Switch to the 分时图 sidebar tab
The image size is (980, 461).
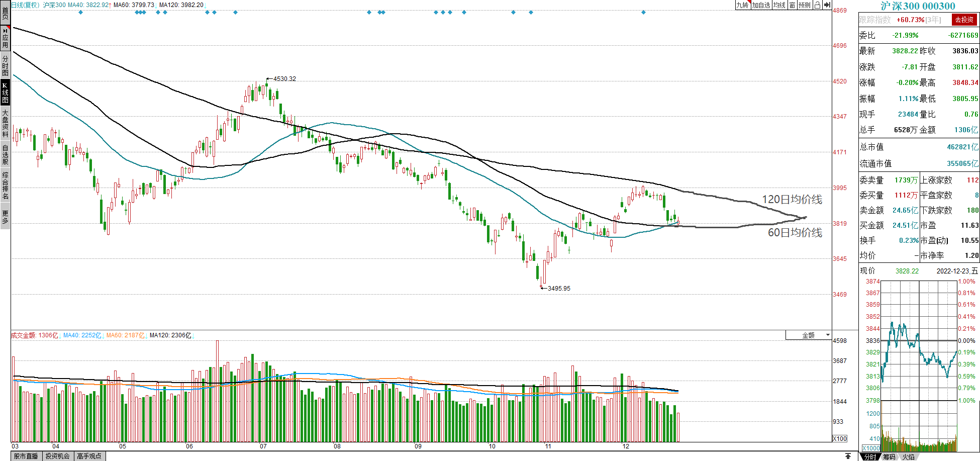5,65
